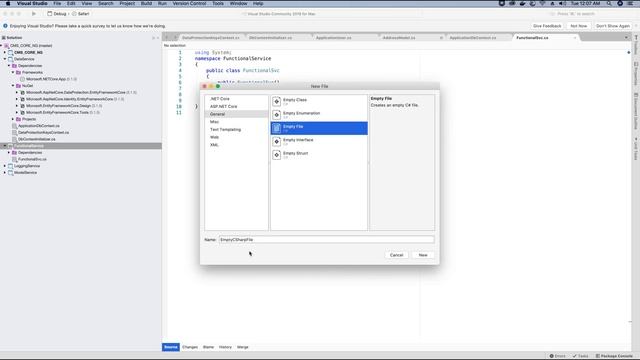The height and width of the screenshot is (360, 640).
Task: Open the View menu
Action: [x=87, y=3]
